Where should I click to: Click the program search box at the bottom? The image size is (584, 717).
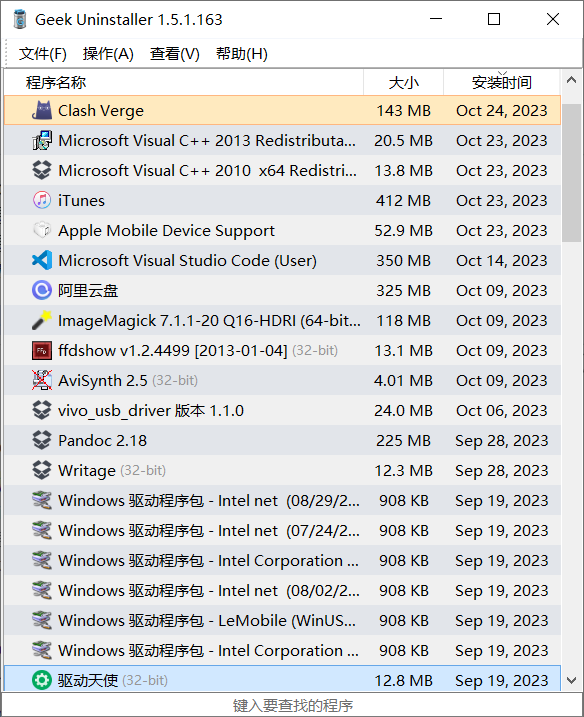point(292,705)
